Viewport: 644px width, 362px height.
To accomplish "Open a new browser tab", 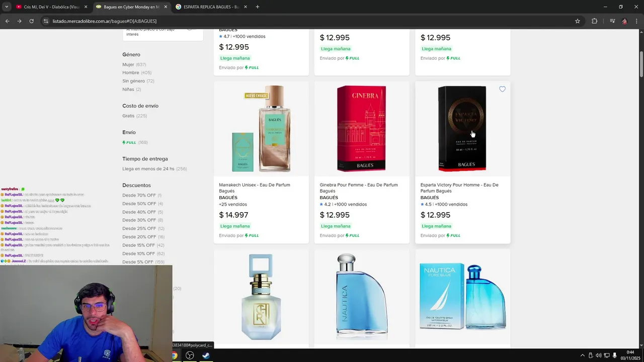I will (258, 7).
